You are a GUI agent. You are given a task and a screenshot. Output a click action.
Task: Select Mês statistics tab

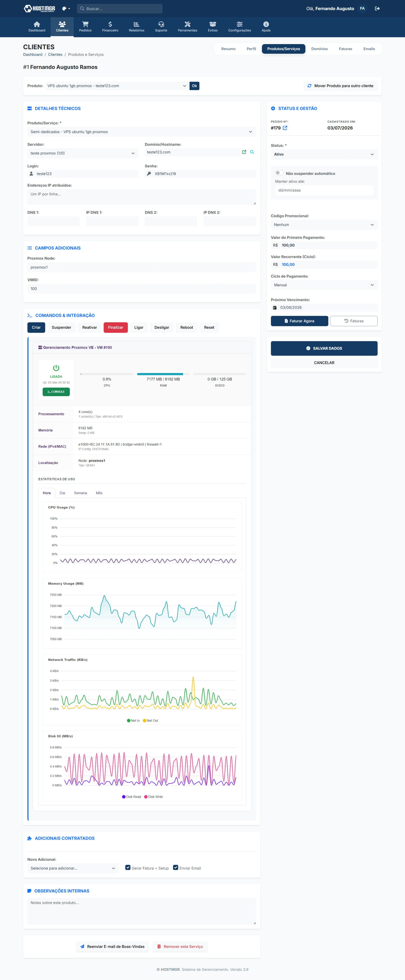(99, 493)
